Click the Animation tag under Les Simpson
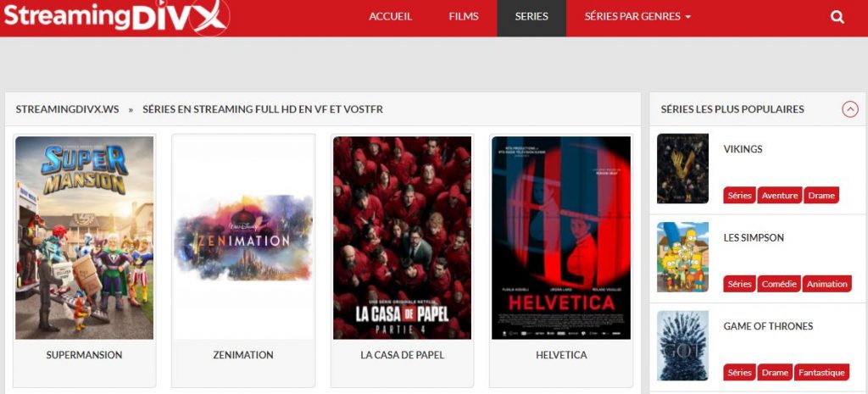Viewport: 868px width, 394px height. pyautogui.click(x=826, y=284)
